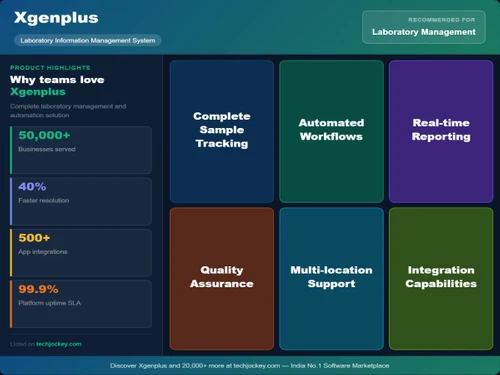Open the Complete Sample Tracking card

(x=222, y=131)
